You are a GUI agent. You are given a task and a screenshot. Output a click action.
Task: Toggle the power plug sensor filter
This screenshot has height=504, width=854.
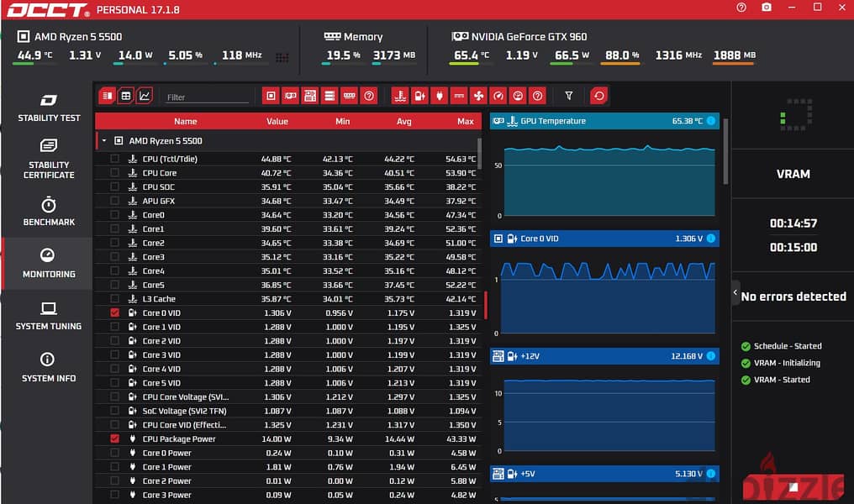(440, 96)
